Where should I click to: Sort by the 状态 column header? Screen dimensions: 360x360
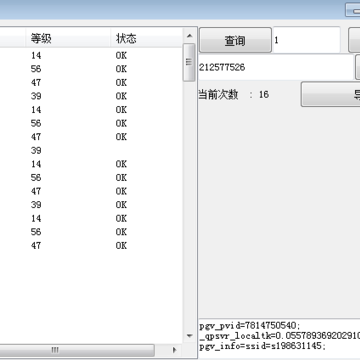click(x=147, y=38)
